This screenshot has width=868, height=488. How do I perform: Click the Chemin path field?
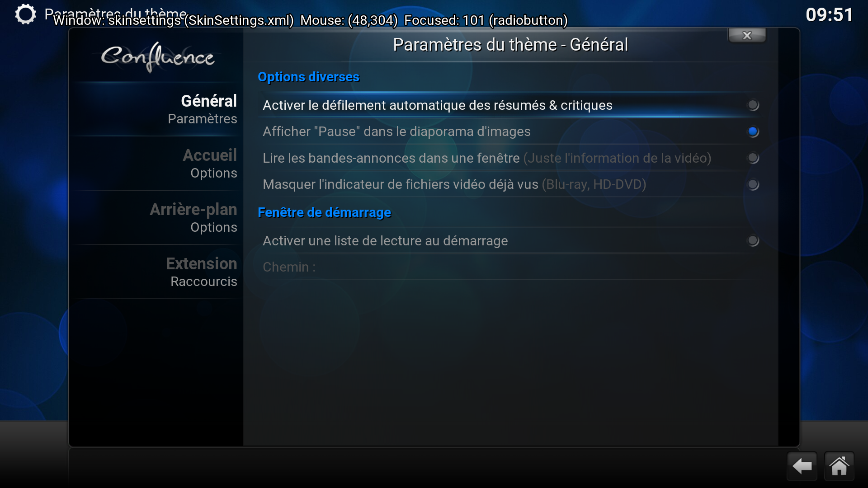tap(509, 267)
